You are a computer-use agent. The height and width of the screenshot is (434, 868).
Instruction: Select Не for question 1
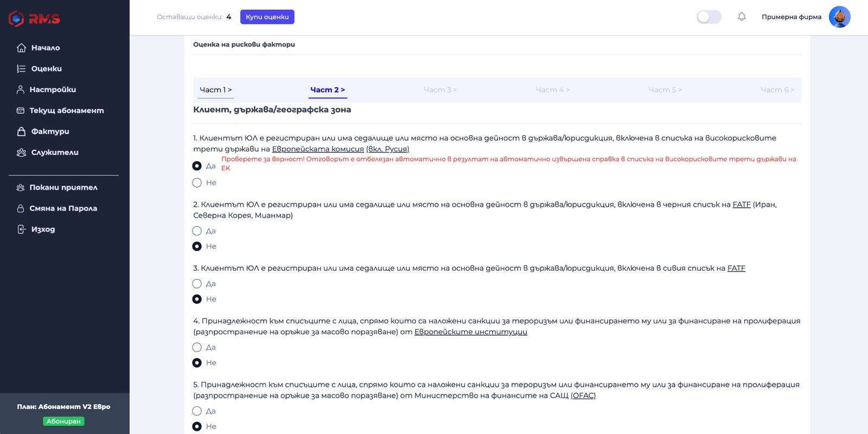point(197,183)
